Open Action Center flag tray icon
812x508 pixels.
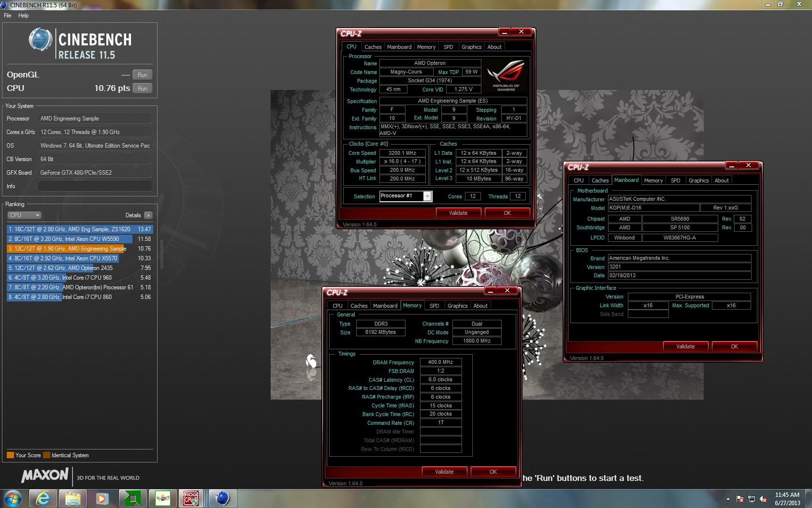(739, 499)
